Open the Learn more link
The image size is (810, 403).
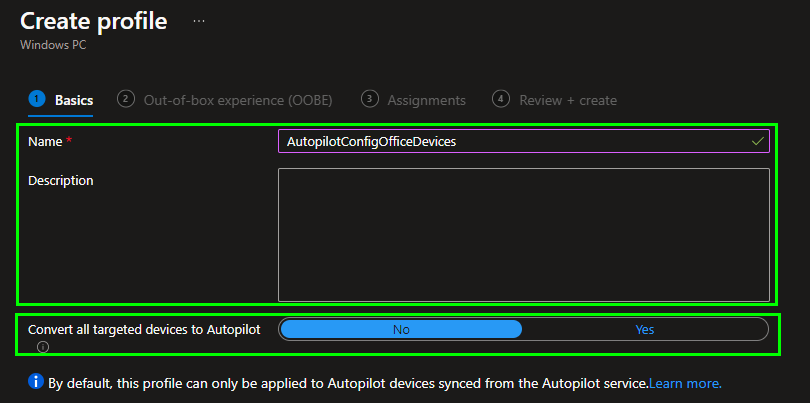686,383
